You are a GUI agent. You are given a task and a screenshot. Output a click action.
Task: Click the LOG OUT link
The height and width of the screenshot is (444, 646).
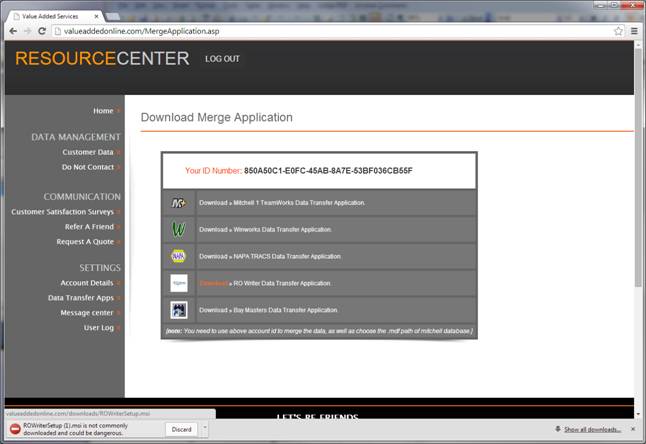(222, 59)
